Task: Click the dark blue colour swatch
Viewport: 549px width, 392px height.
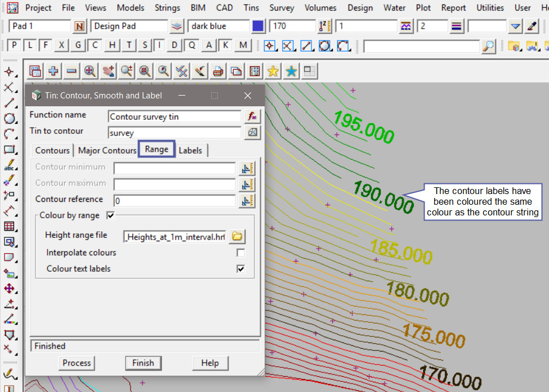Action: pos(258,26)
